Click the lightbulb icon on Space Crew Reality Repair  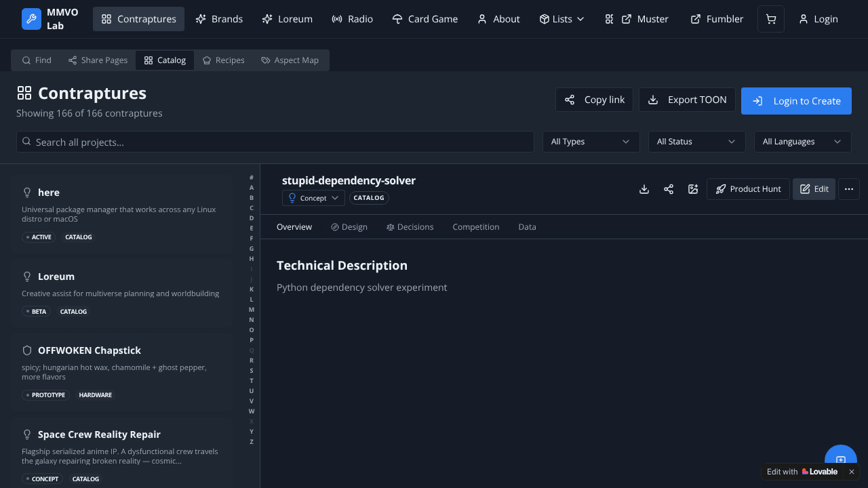pos(28,434)
